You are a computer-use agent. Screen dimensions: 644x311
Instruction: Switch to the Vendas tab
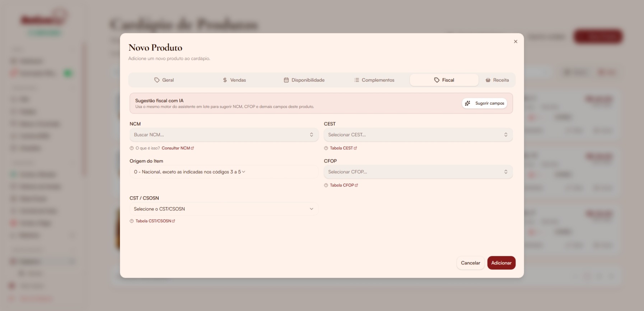(234, 80)
